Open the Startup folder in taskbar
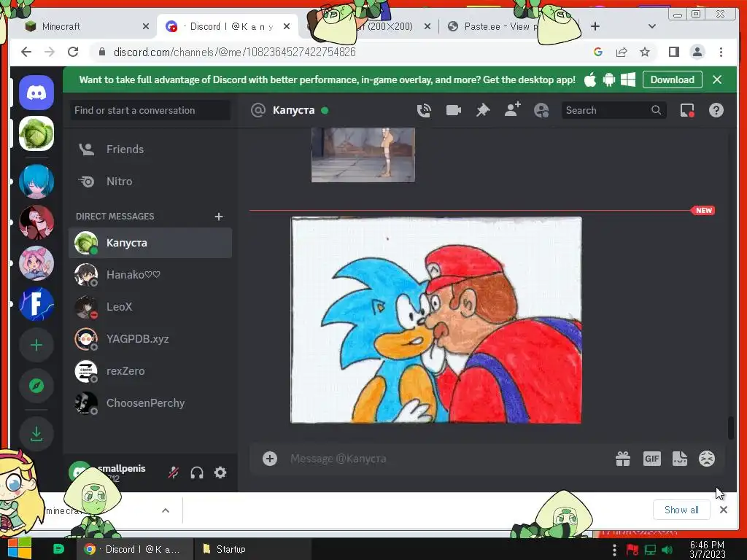Image resolution: width=747 pixels, height=560 pixels. pyautogui.click(x=252, y=549)
